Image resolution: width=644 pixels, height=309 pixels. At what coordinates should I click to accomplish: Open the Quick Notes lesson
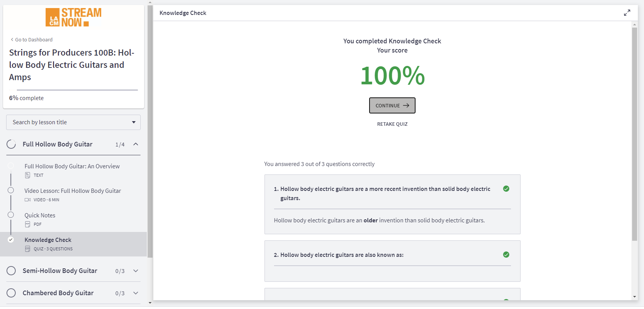[x=40, y=215]
